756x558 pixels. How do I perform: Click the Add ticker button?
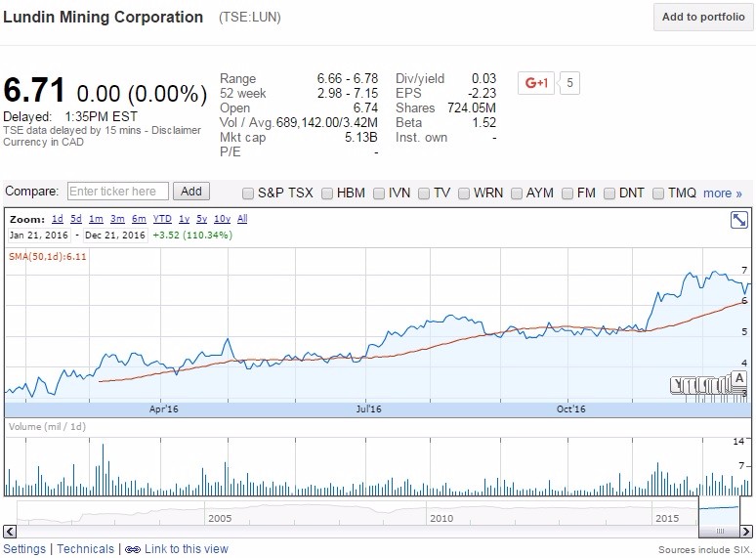pos(190,192)
